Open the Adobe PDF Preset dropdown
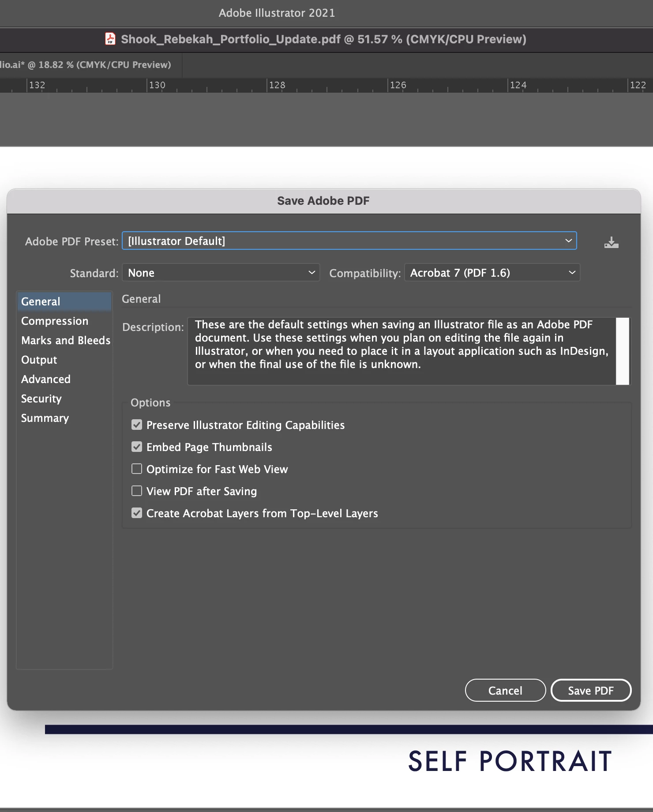 [x=349, y=241]
